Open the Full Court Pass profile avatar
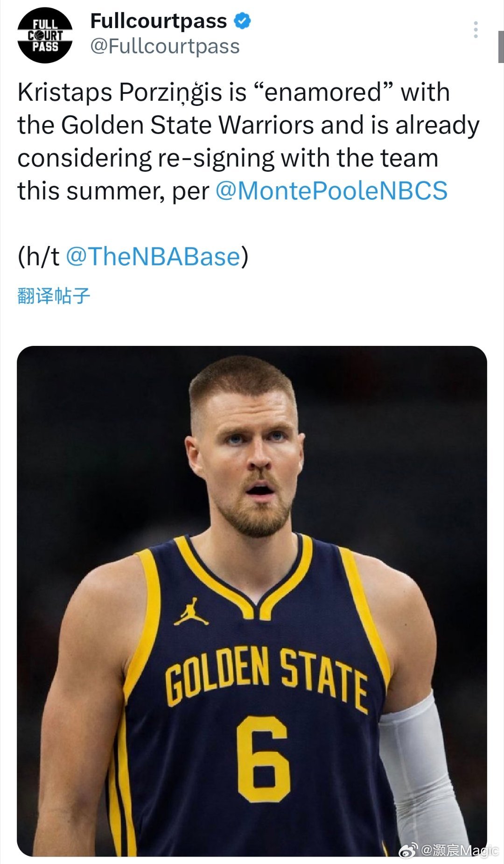 click(x=45, y=35)
